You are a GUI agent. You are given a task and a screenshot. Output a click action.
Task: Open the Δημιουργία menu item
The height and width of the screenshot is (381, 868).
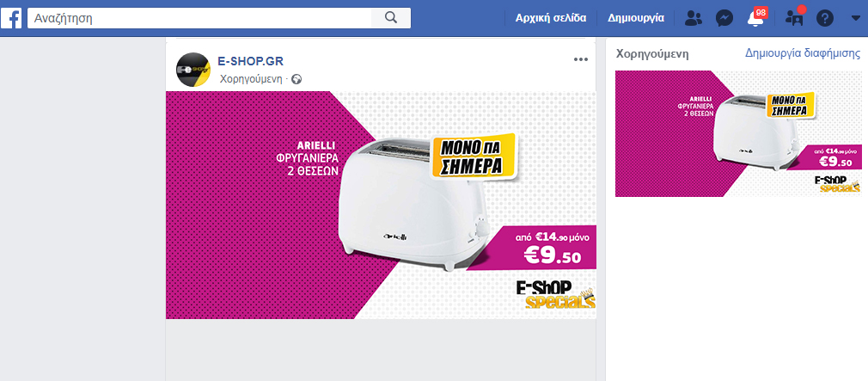point(636,18)
